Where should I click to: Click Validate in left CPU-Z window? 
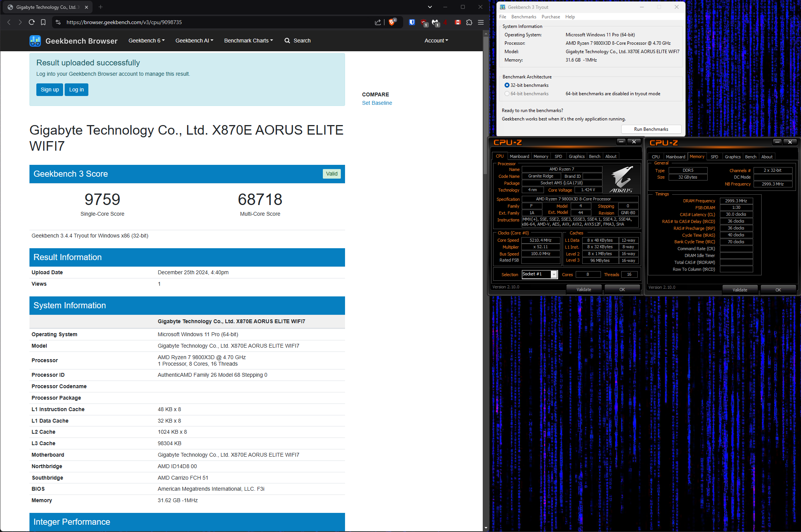584,290
